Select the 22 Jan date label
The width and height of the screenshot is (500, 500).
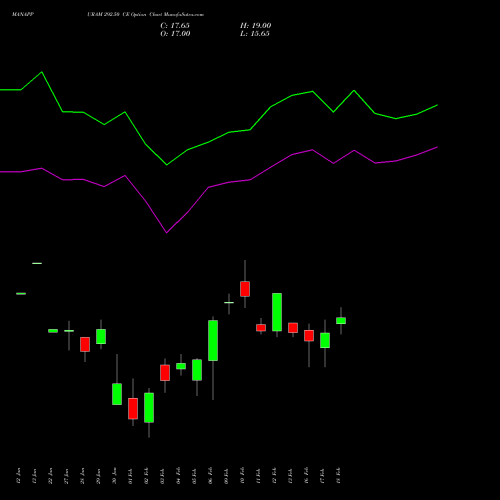(x=50, y=476)
